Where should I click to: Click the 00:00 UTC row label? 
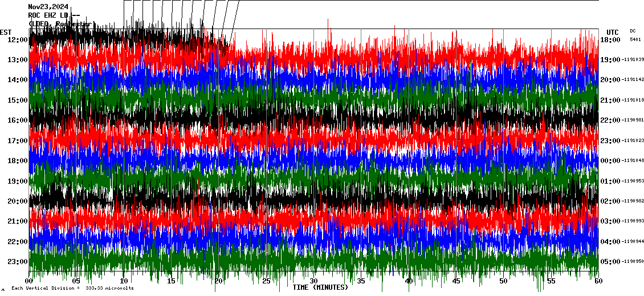tap(610, 161)
